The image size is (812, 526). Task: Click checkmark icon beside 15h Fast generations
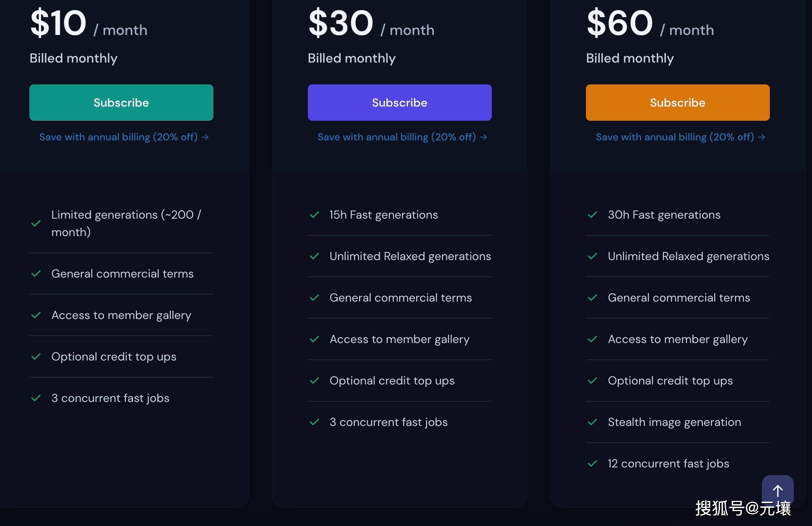314,215
